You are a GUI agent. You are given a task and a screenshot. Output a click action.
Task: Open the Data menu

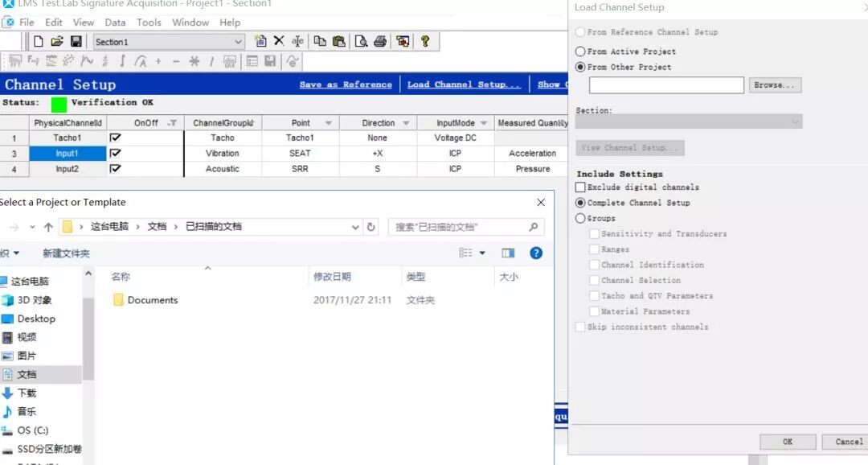click(x=115, y=23)
